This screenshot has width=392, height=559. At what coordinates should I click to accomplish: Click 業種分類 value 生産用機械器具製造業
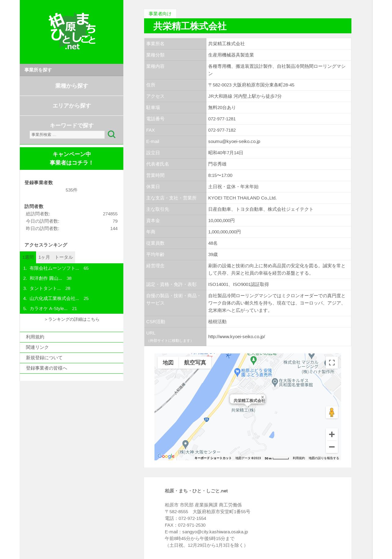(x=231, y=55)
